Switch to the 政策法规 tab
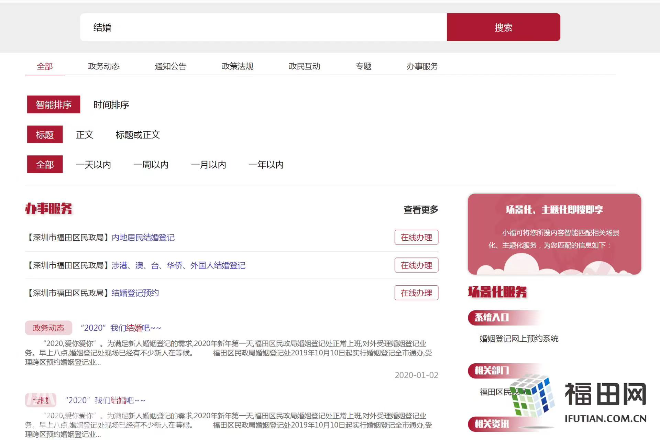This screenshot has height=440, width=660. tap(237, 66)
